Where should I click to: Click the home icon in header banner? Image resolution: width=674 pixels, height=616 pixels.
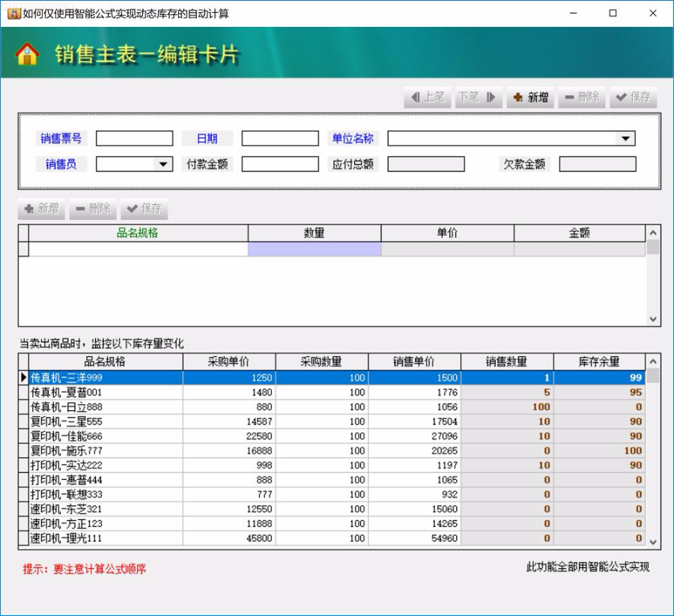coord(27,53)
